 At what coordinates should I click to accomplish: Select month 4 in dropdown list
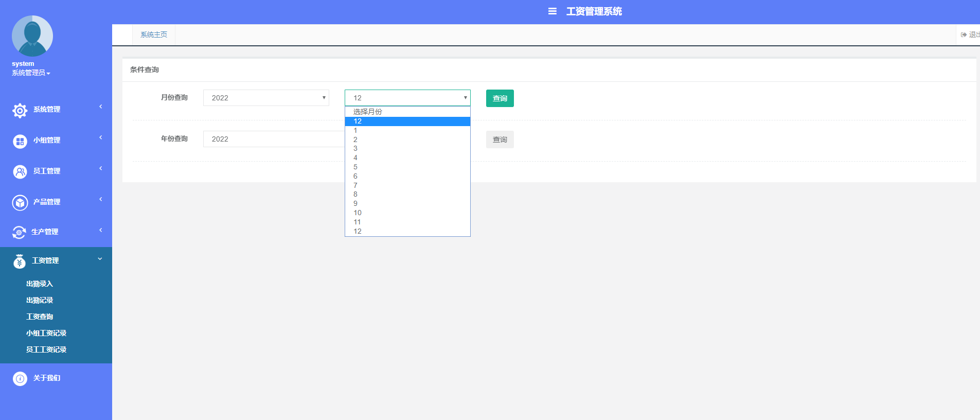click(x=407, y=157)
